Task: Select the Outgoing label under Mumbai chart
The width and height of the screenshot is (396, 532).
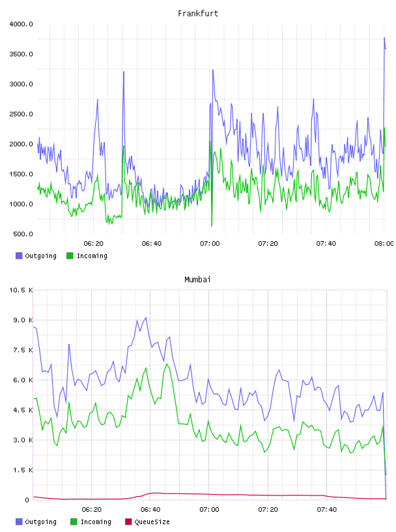Action: click(x=40, y=522)
